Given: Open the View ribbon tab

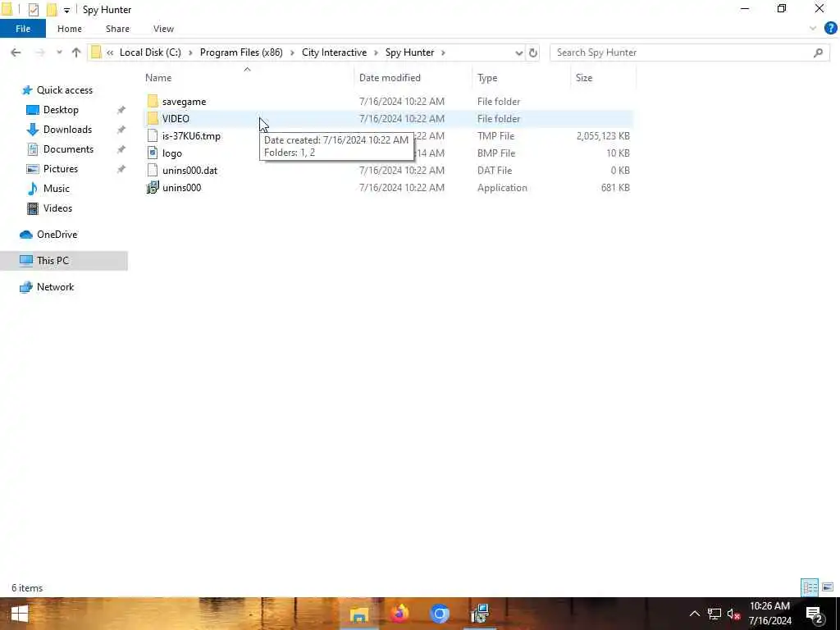Looking at the screenshot, I should point(163,29).
